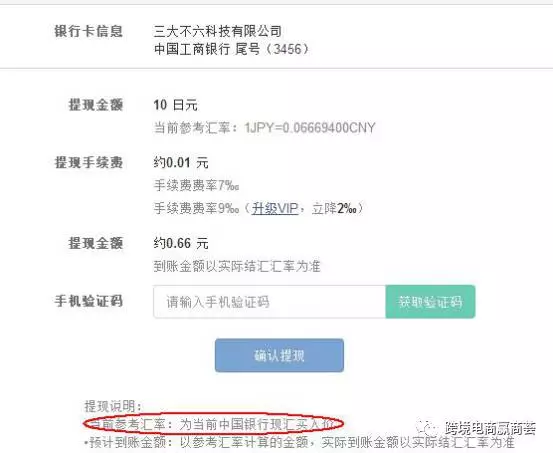
Task: Click the 请输入手机验证码 input field
Action: [269, 302]
